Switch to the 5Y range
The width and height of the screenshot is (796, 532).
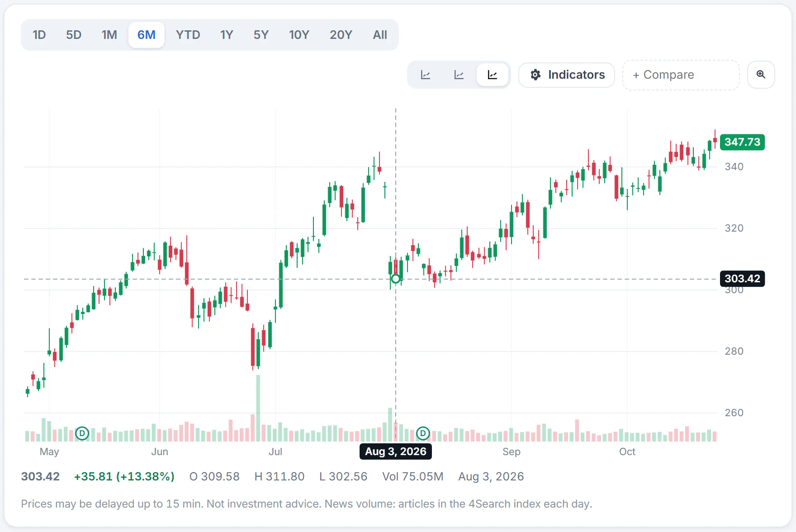click(261, 35)
